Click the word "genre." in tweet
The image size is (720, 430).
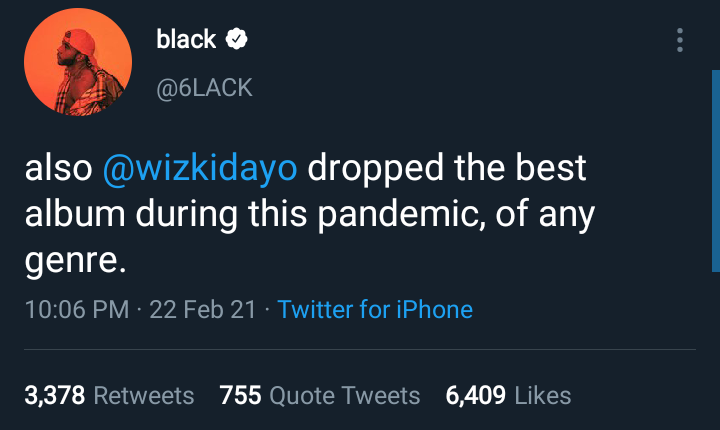click(76, 262)
